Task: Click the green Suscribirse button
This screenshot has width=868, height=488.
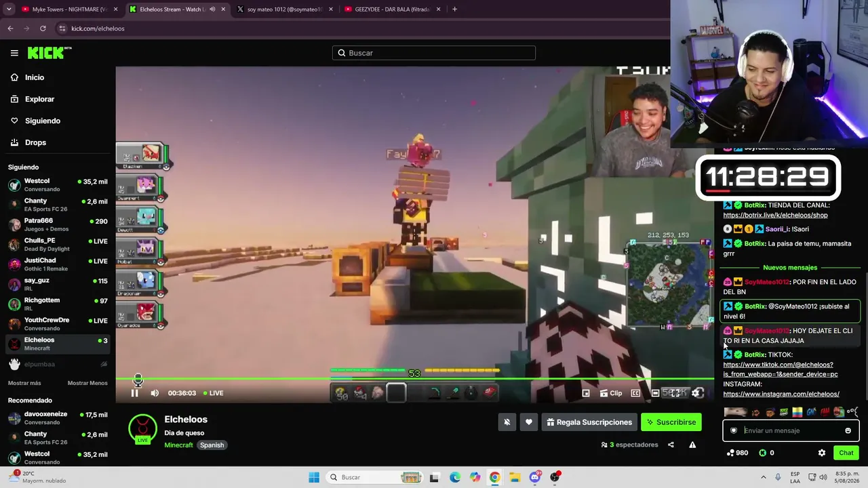Action: (671, 422)
